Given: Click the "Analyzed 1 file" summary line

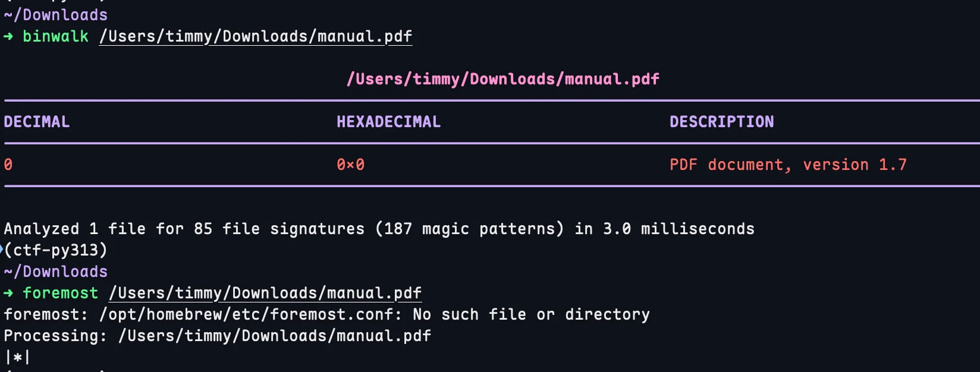Looking at the screenshot, I should (379, 229).
